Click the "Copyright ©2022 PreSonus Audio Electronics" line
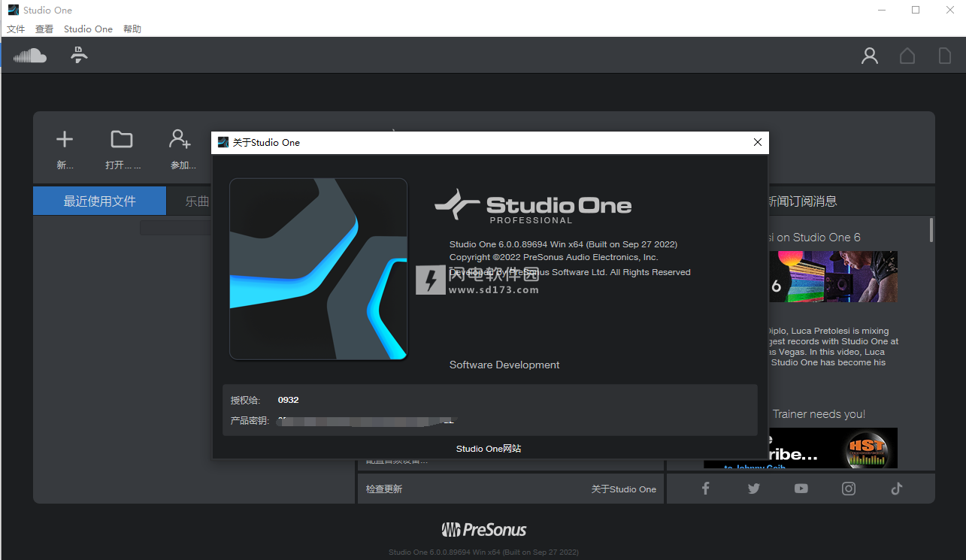Screen dimensions: 966x560 tap(553, 257)
